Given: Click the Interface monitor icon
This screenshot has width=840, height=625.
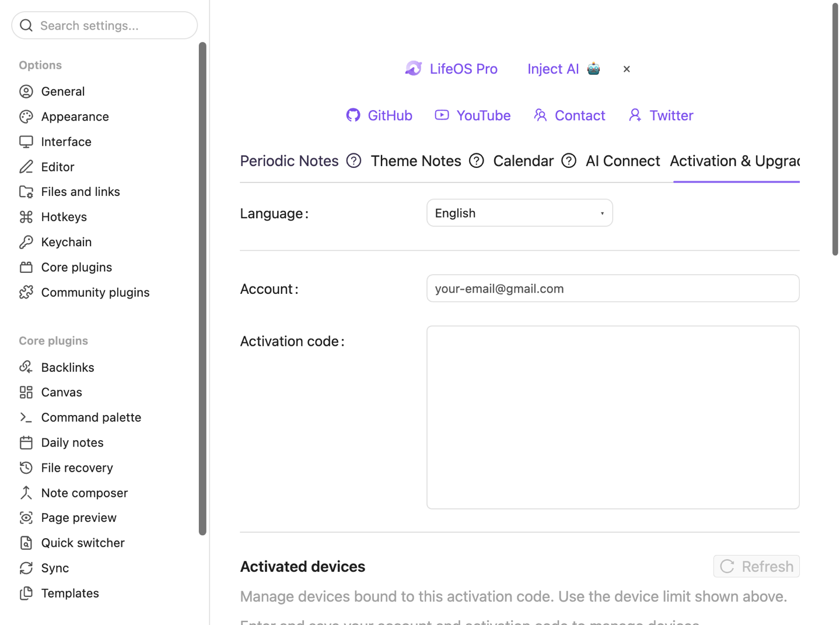Looking at the screenshot, I should coord(26,142).
